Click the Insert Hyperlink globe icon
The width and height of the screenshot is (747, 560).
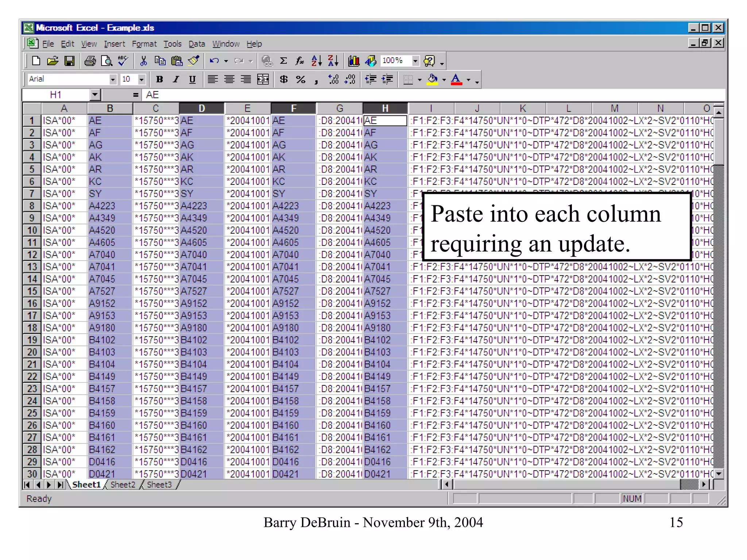point(267,61)
